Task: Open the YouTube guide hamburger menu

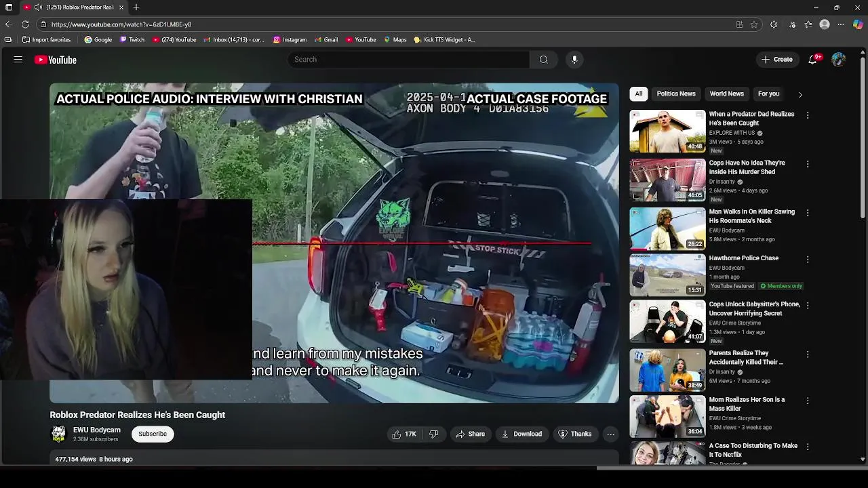Action: point(18,60)
